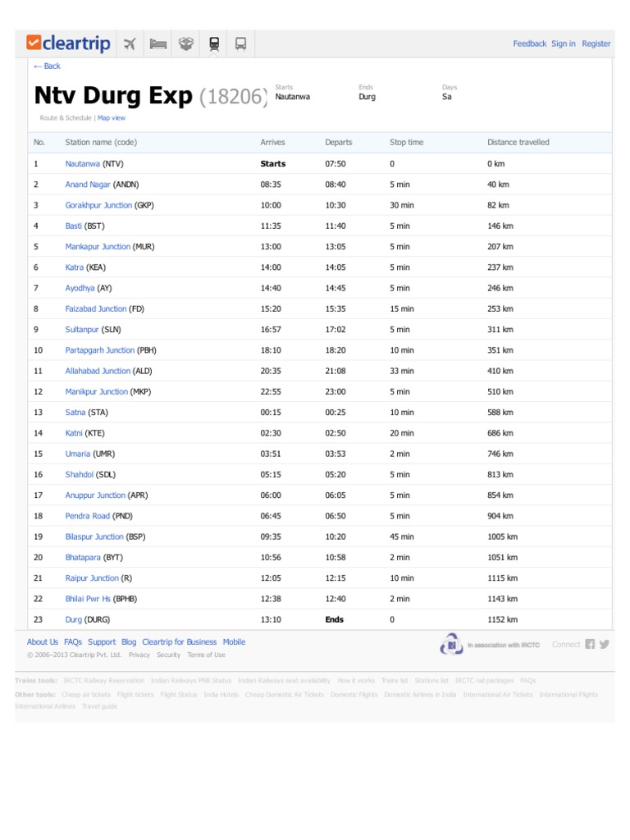Viewport: 630px width, 840px height.
Task: Open Nautanwa station link
Action: pyautogui.click(x=83, y=164)
